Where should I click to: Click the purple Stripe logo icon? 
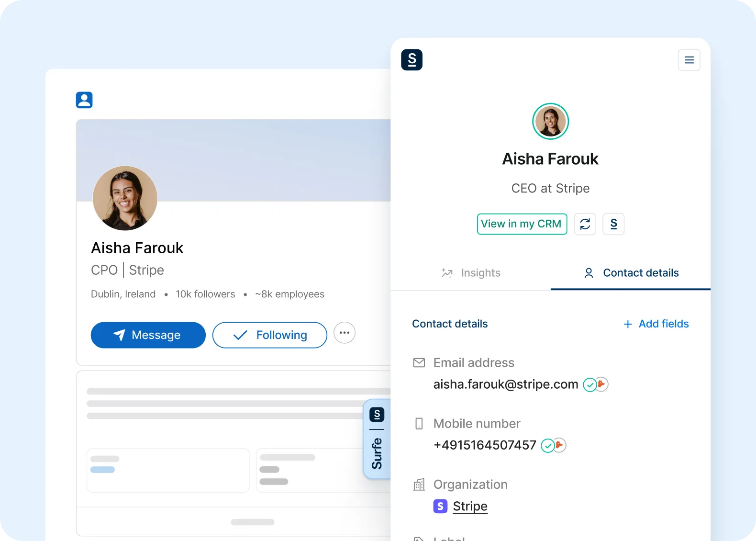(440, 506)
